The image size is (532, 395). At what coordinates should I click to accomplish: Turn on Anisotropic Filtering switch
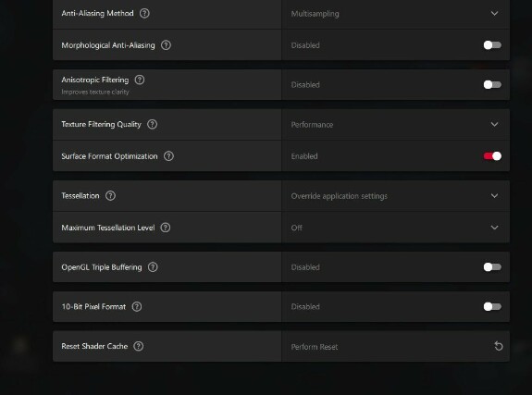click(492, 84)
